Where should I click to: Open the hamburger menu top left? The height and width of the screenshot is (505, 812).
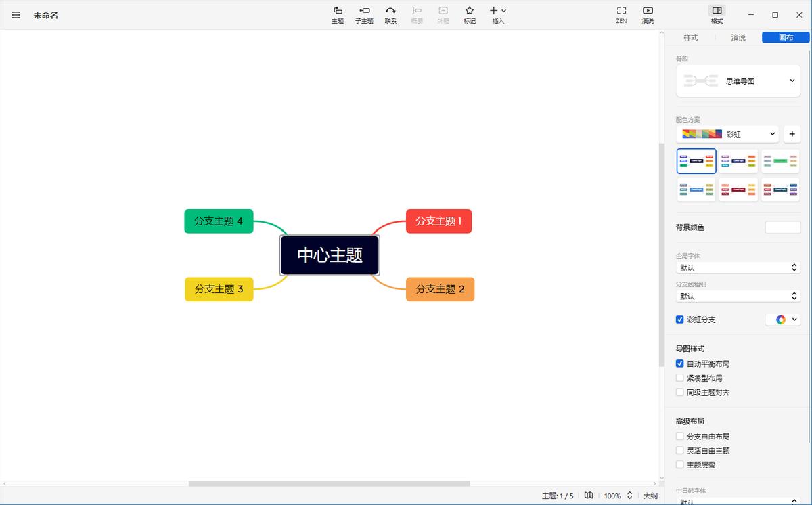point(16,14)
